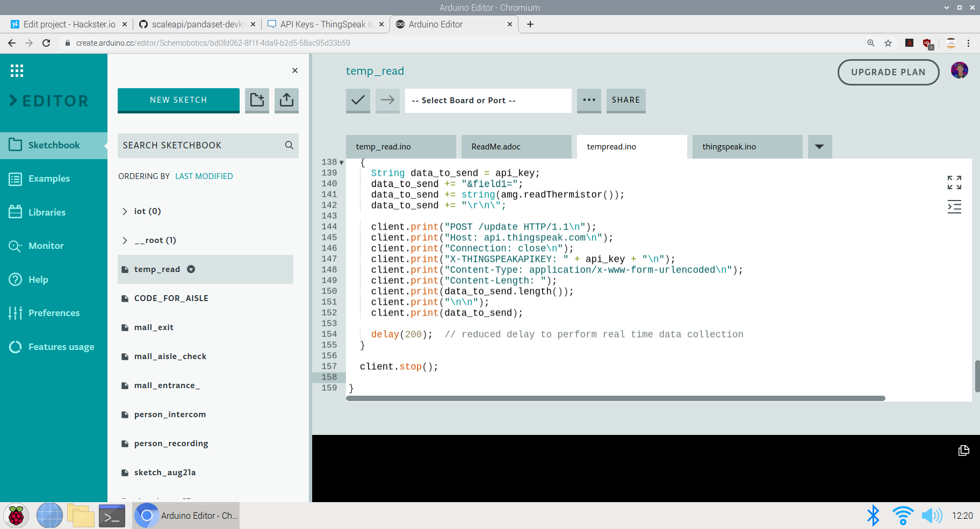Click the UPGRADE PLAN button
980x529 pixels.
coord(888,72)
